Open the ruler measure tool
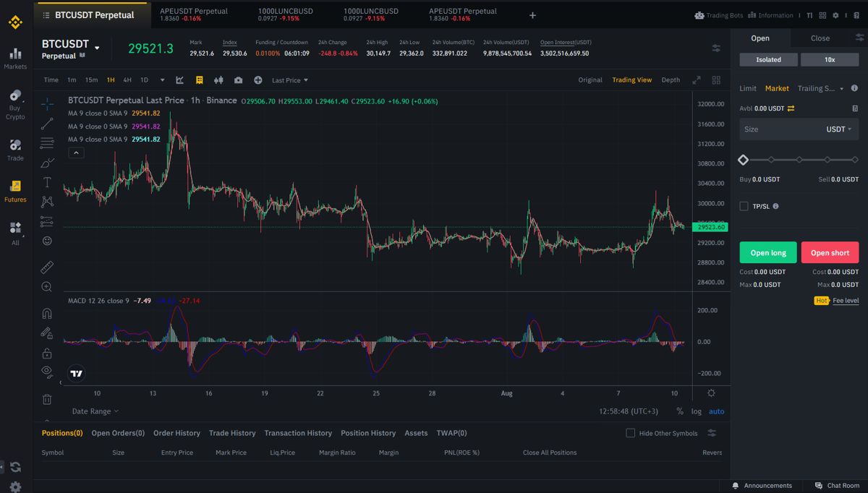 point(47,267)
